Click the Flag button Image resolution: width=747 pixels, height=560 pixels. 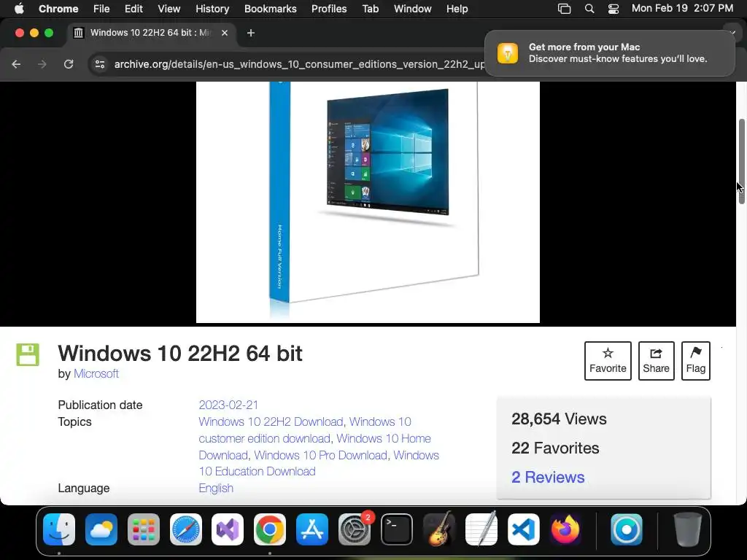(695, 360)
